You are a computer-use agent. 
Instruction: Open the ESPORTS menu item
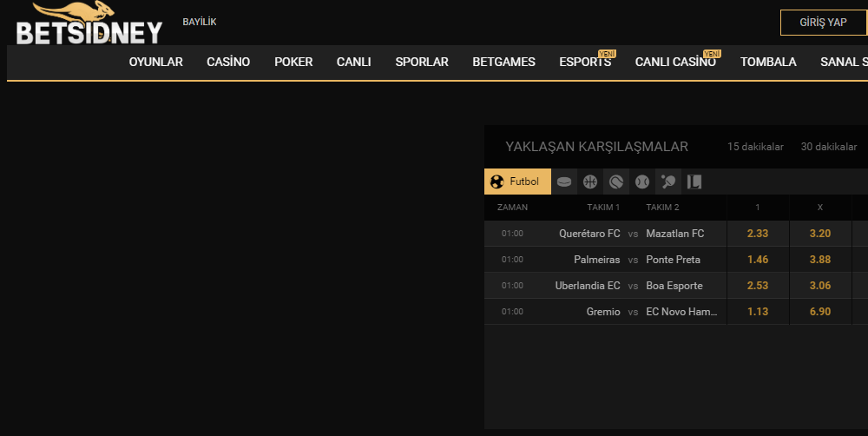click(585, 62)
